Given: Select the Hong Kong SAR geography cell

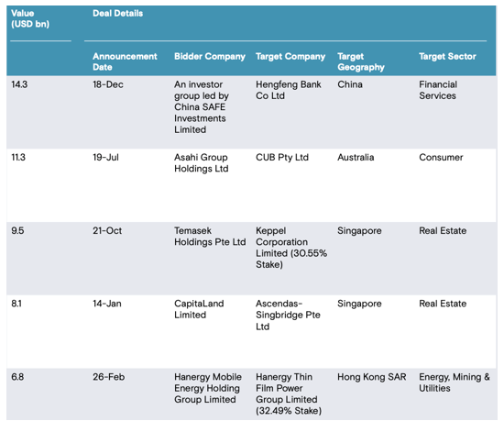Looking at the screenshot, I should pos(371,377).
